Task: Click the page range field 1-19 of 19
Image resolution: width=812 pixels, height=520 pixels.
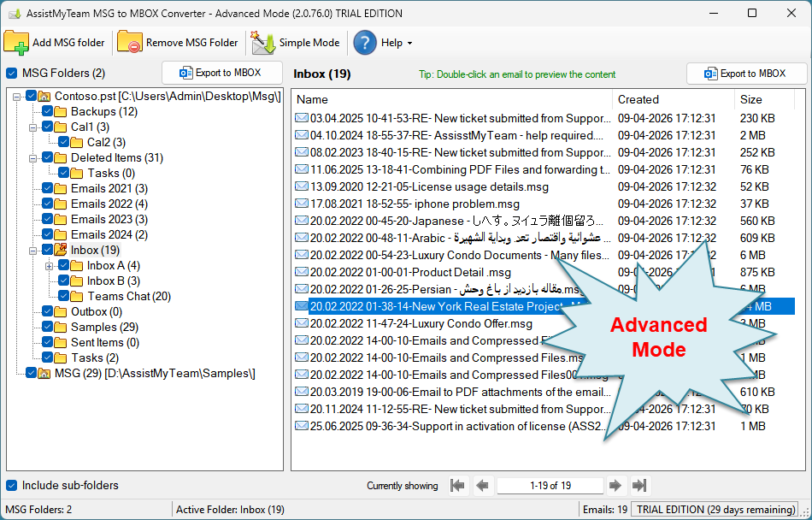Action: click(x=550, y=486)
